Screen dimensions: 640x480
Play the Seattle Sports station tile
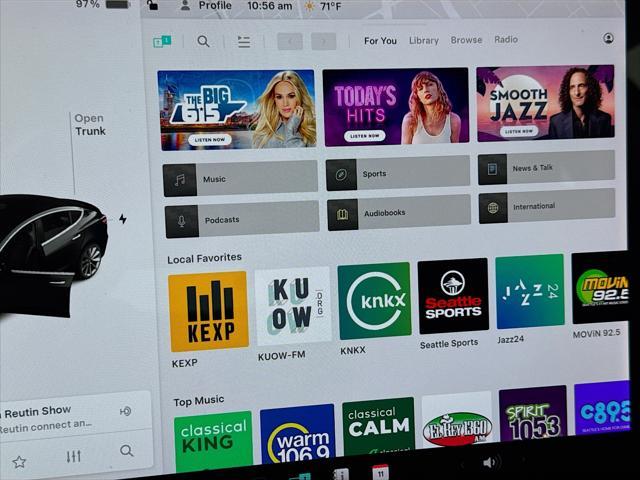pos(453,296)
